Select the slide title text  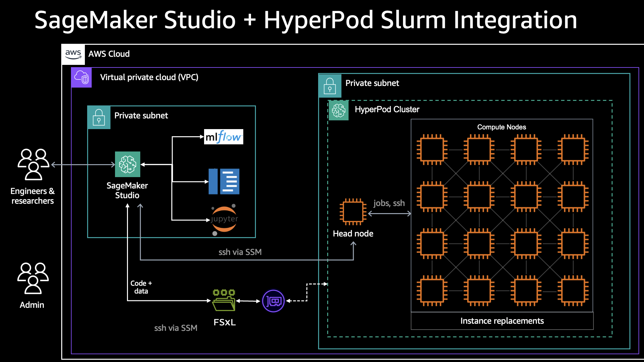[x=305, y=20]
